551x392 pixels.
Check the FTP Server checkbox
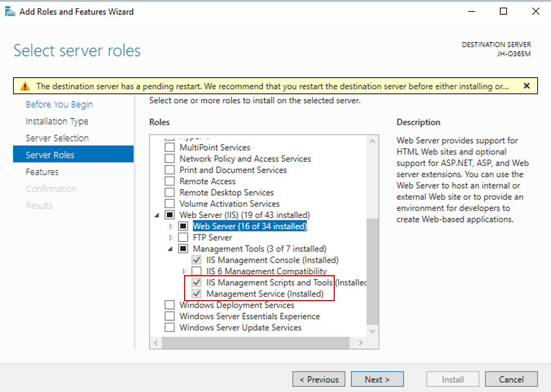click(x=183, y=237)
